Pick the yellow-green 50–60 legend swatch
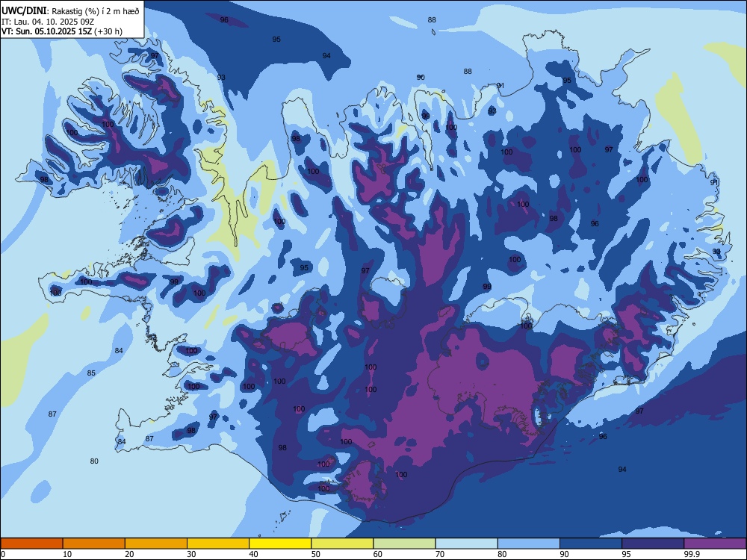 tap(342, 544)
